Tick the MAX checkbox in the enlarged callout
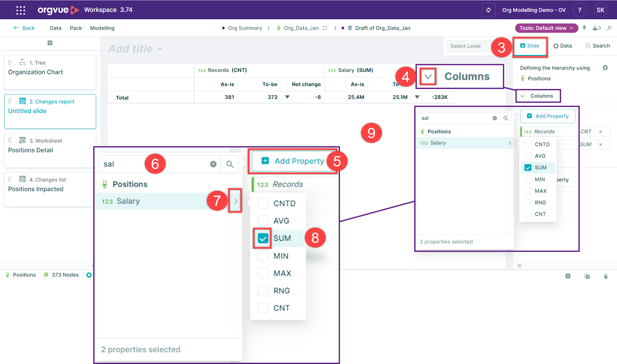This screenshot has height=364, width=617. coord(263,273)
